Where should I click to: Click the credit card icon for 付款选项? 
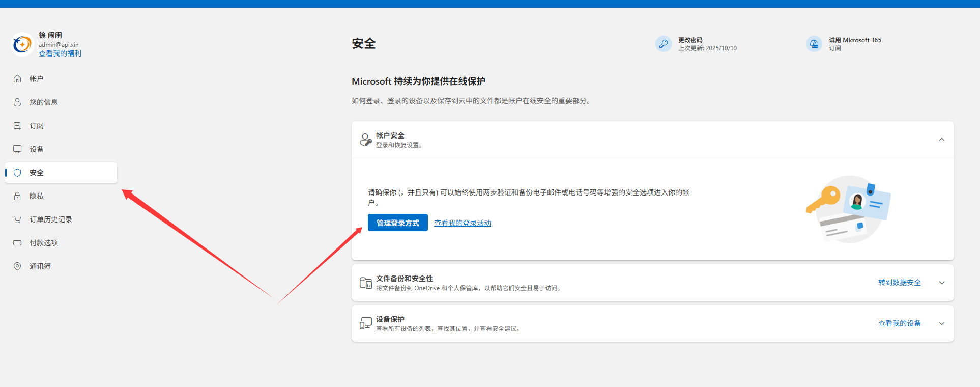coord(17,243)
